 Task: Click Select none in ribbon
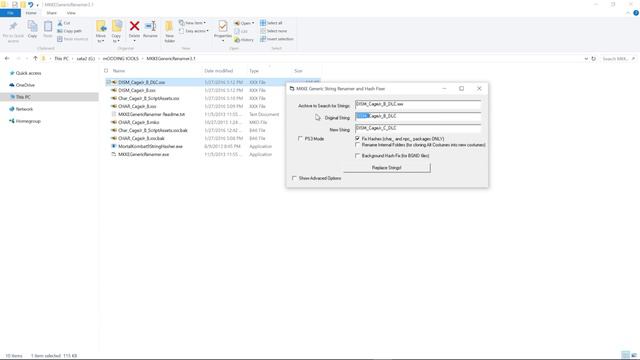pos(273,31)
